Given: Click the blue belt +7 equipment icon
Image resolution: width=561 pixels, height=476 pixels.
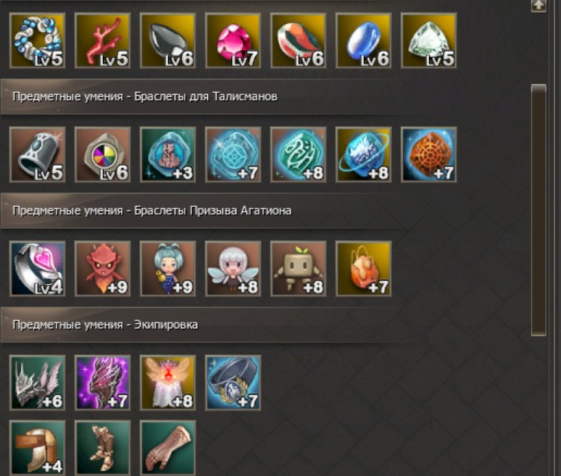Looking at the screenshot, I should point(233,383).
